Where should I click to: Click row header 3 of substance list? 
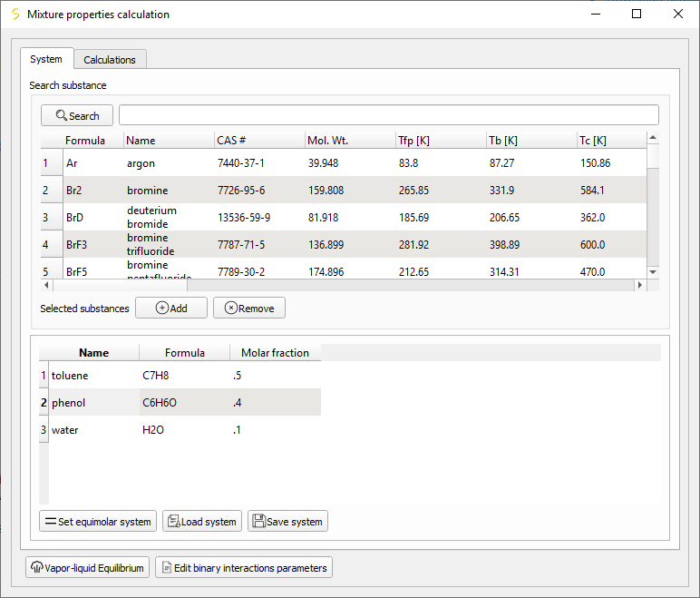tap(52, 218)
